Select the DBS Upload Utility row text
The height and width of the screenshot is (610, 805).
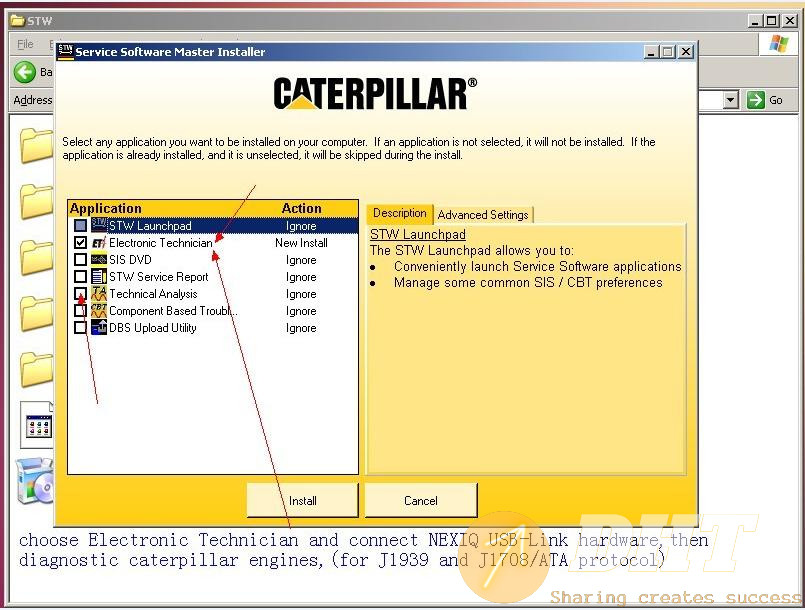point(152,328)
